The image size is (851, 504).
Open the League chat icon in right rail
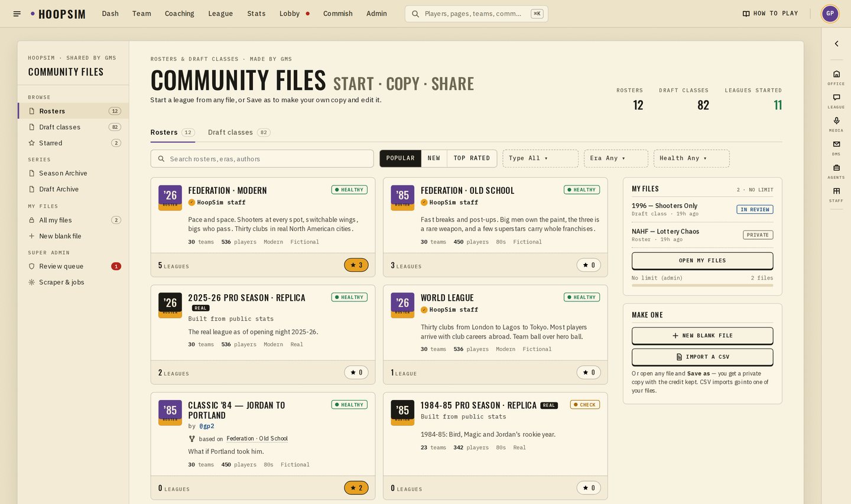pyautogui.click(x=836, y=100)
